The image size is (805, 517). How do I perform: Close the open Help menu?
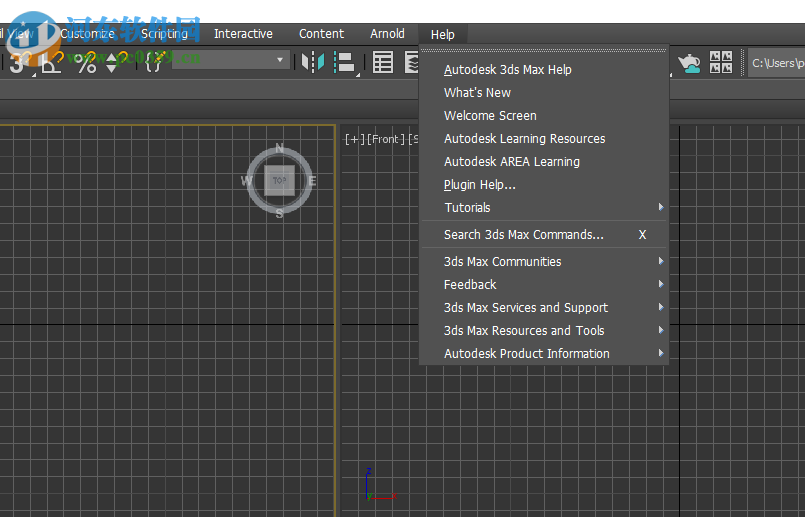click(443, 34)
